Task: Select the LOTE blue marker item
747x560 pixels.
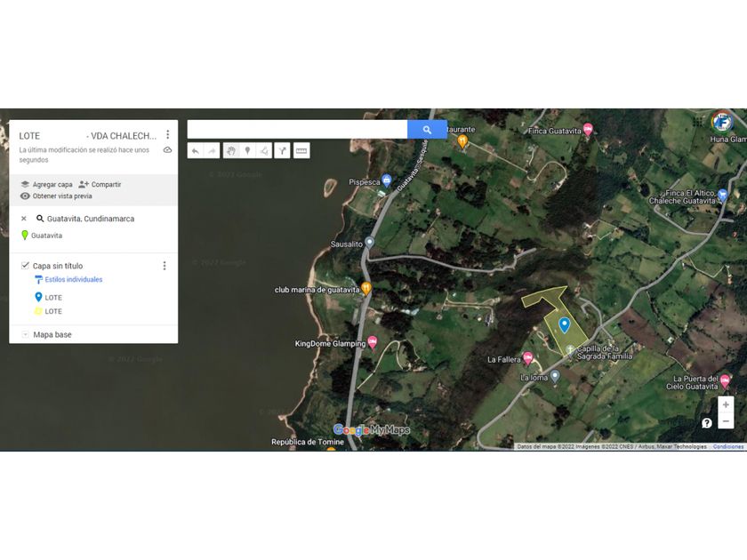Action: (49, 297)
